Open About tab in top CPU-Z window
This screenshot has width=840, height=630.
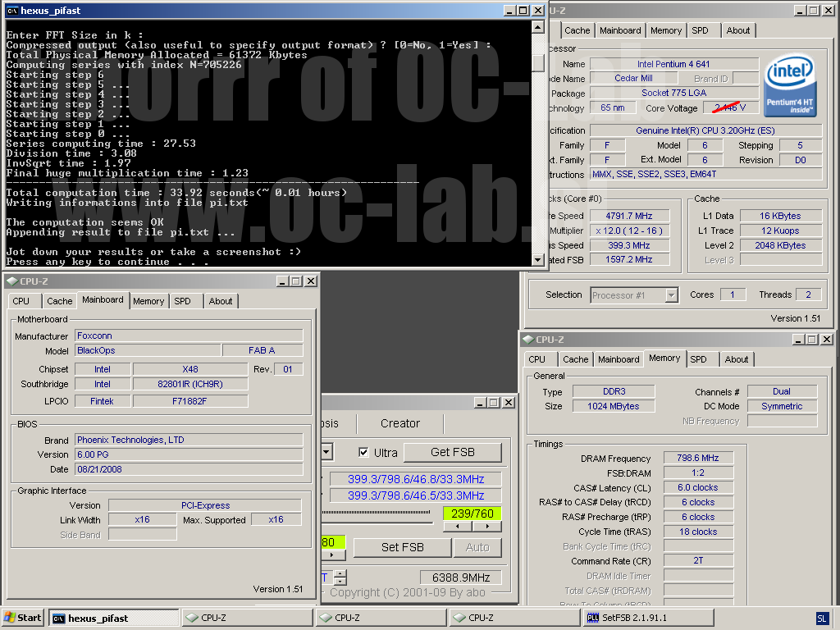point(738,30)
